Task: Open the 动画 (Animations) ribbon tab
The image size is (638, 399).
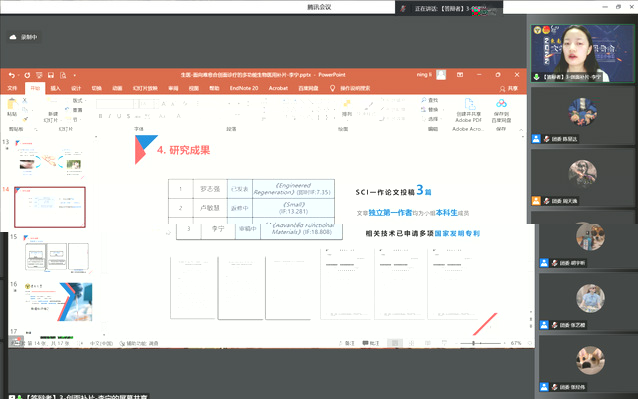Action: tap(117, 88)
